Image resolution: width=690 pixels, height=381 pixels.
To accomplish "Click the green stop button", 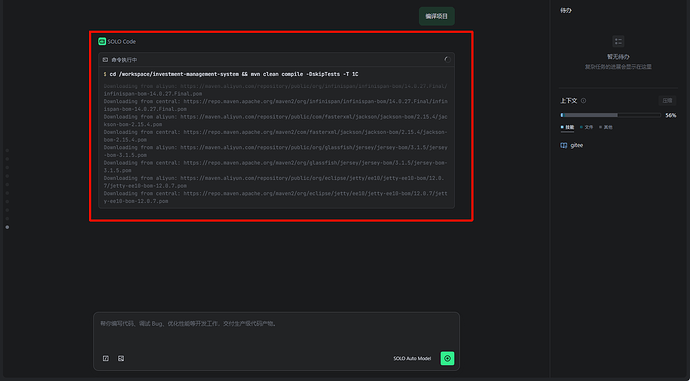I will tap(447, 358).
